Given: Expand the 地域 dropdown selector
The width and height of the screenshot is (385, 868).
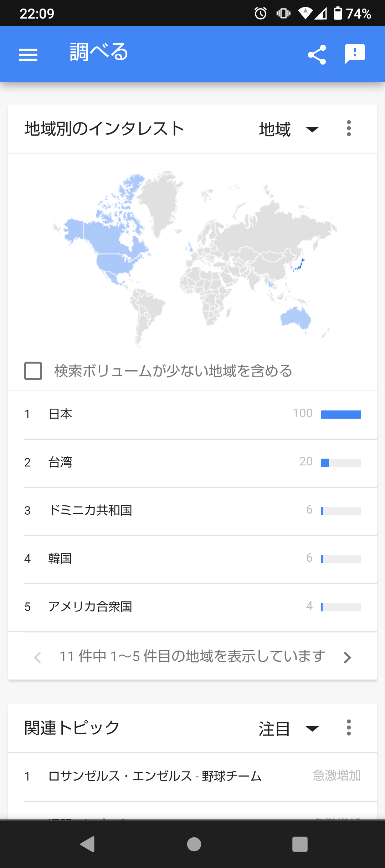Looking at the screenshot, I should (x=289, y=129).
